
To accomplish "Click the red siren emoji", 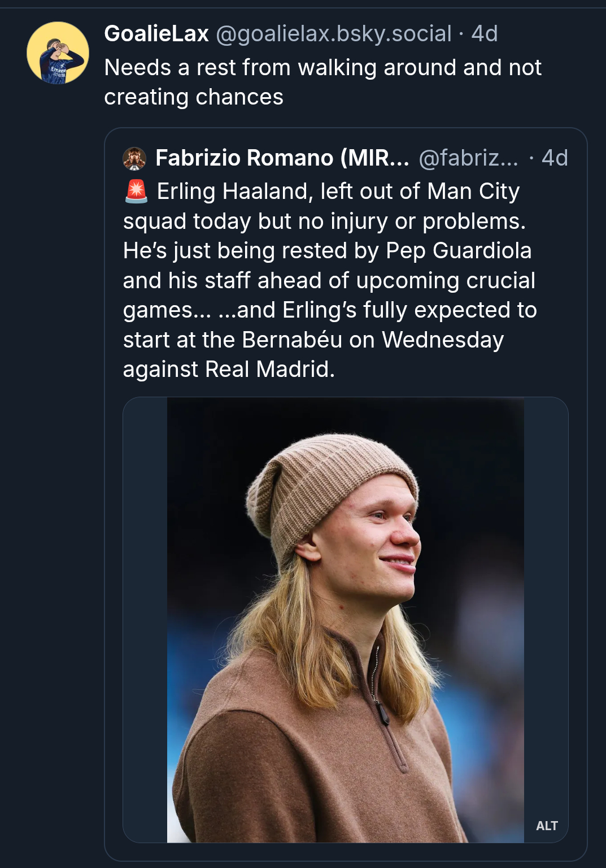I will (x=136, y=192).
